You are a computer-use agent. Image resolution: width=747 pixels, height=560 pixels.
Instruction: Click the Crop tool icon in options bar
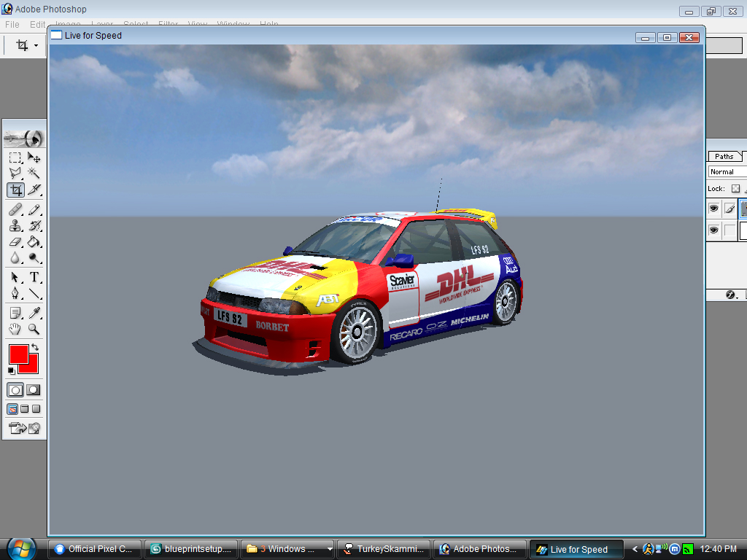[x=22, y=45]
